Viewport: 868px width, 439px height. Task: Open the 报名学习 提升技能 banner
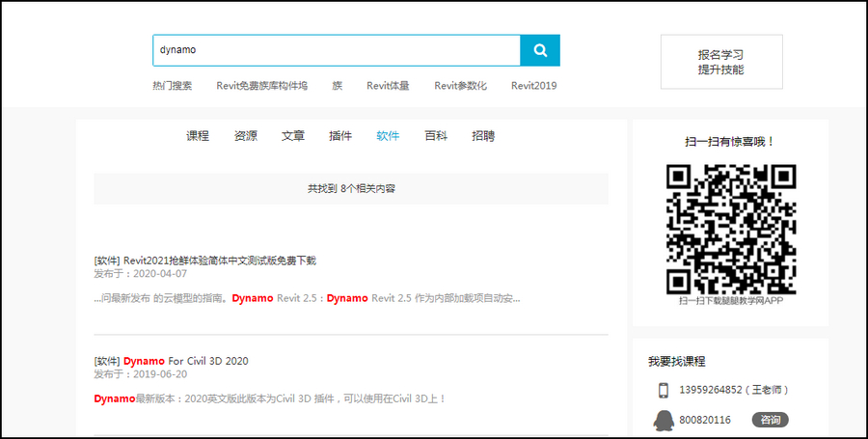[x=721, y=62]
